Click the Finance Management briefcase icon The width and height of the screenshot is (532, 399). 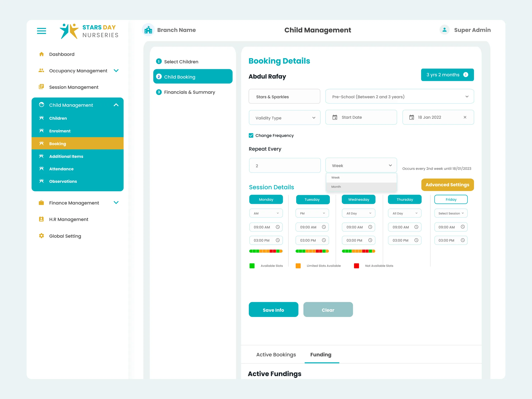(x=41, y=203)
